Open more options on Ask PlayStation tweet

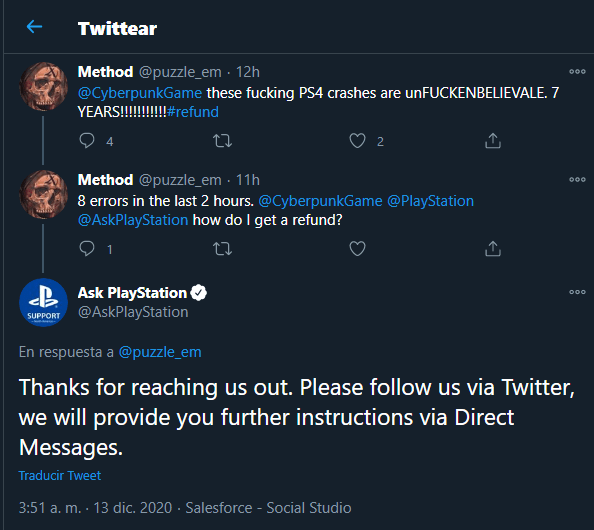577,292
